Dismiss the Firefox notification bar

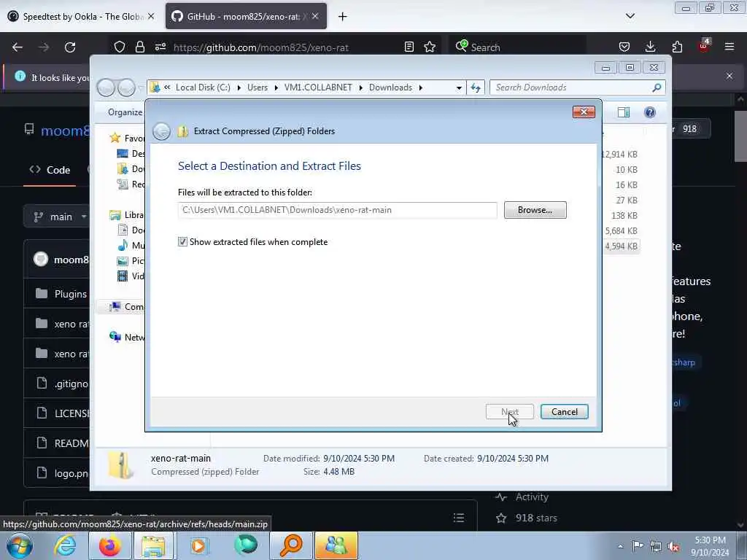pos(729,76)
